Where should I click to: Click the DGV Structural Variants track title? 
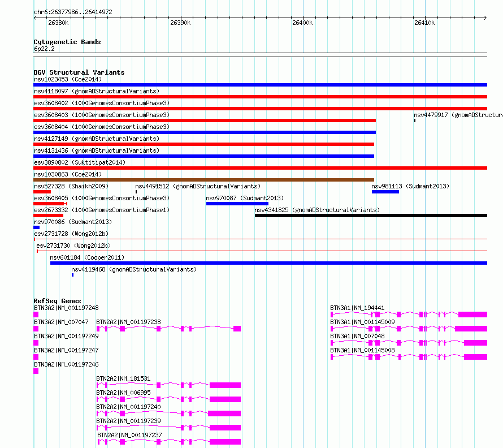(x=79, y=72)
